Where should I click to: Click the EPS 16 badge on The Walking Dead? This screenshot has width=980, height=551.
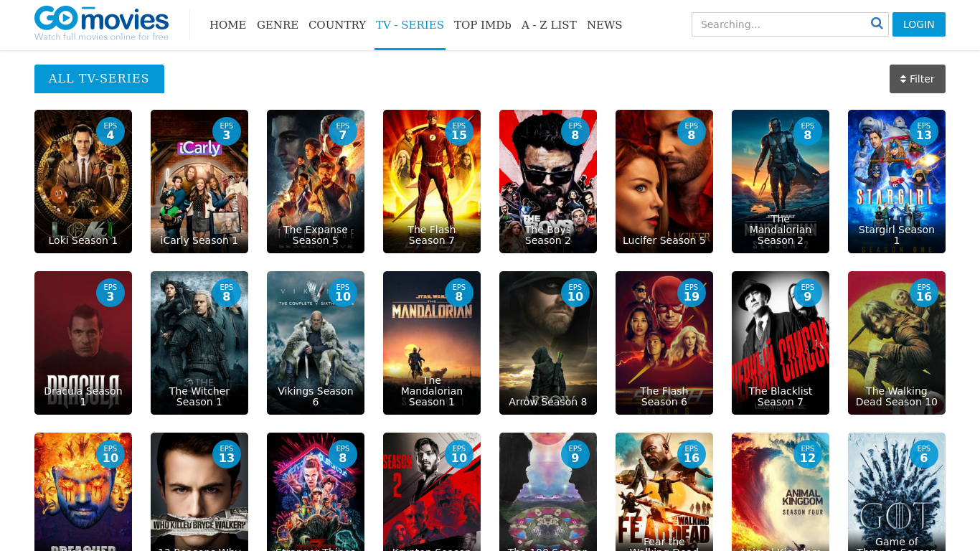923,293
